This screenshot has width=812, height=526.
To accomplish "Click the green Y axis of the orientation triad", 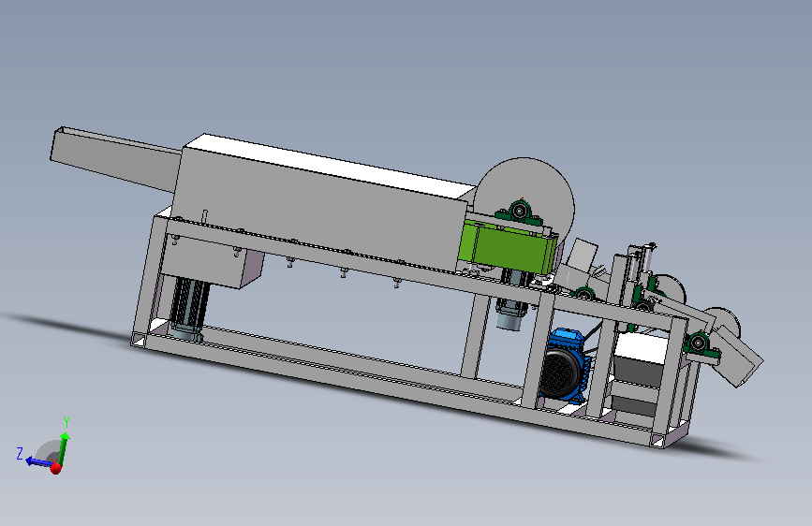I will (x=64, y=448).
